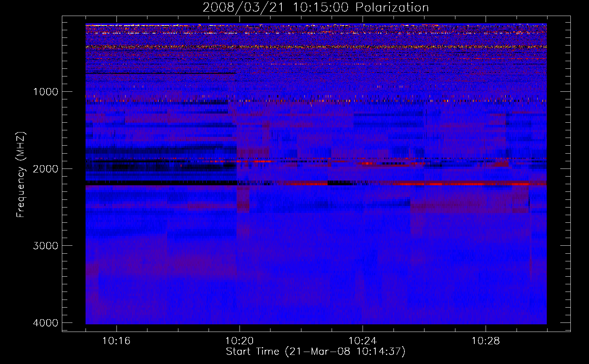
Task: Click the '4000' frequency tick label
Action: 46,323
